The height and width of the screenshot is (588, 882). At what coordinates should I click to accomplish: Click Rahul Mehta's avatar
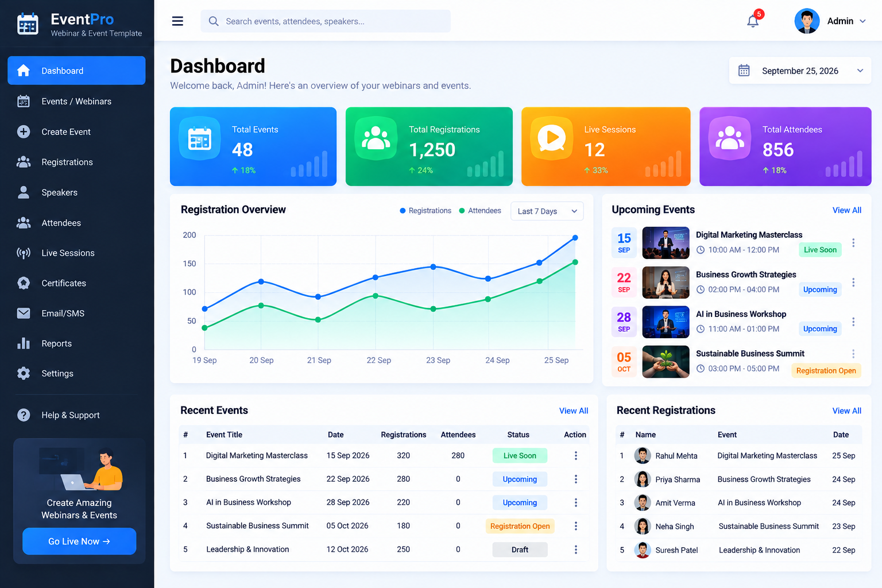[643, 455]
